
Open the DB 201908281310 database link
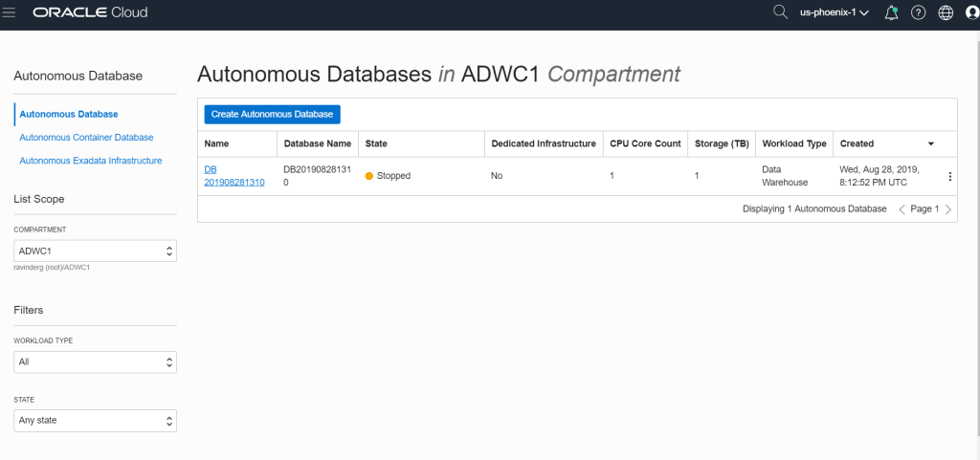234,176
